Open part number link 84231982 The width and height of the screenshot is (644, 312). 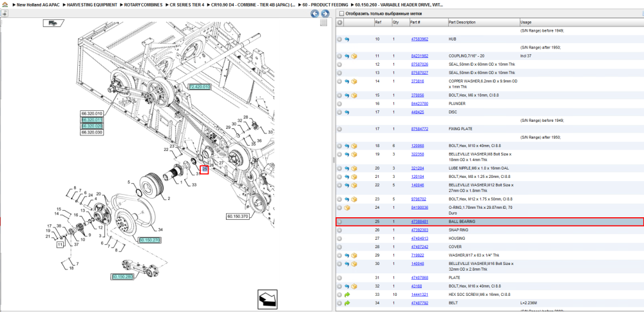point(420,56)
